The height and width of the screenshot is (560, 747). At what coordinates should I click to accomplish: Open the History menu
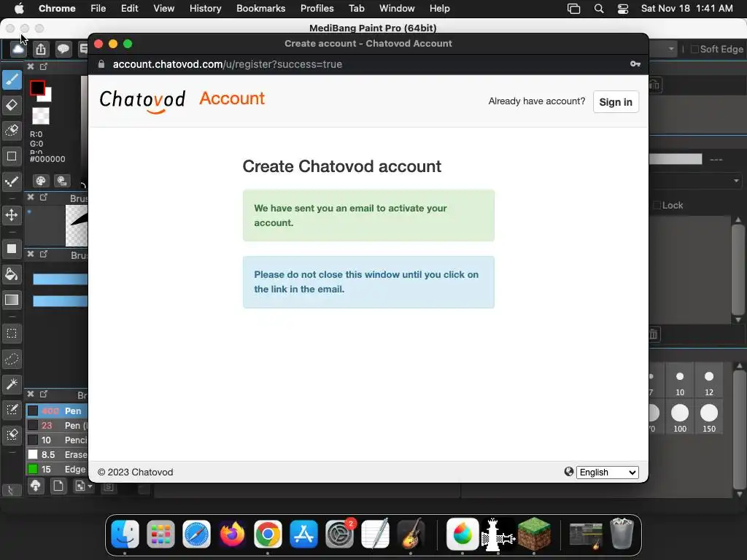point(205,9)
